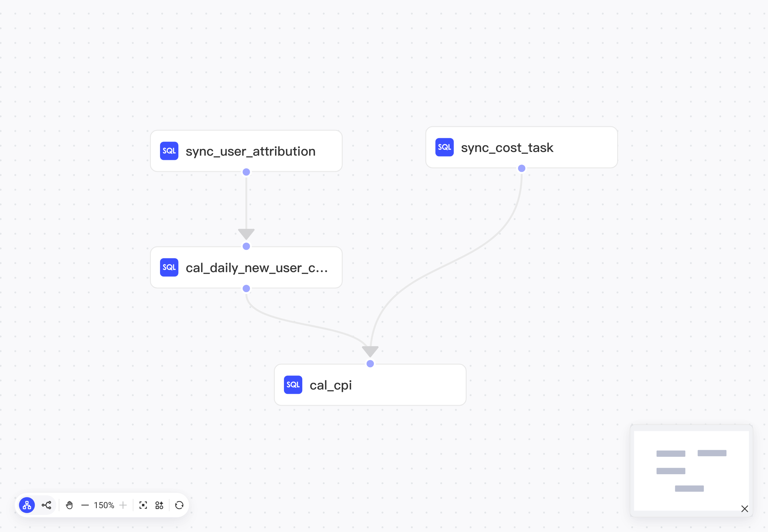
Task: Click cal_daily_new_user block in the minimap
Action: (671, 471)
